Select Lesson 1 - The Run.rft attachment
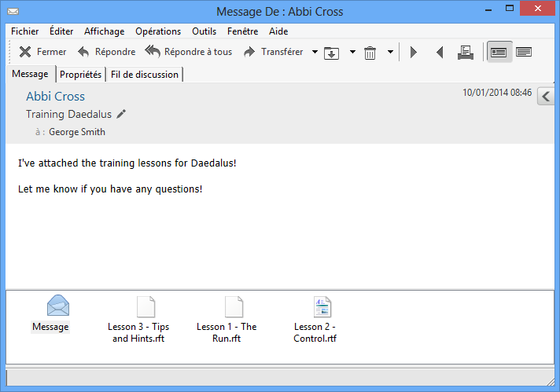The width and height of the screenshot is (560, 392). coord(227,319)
